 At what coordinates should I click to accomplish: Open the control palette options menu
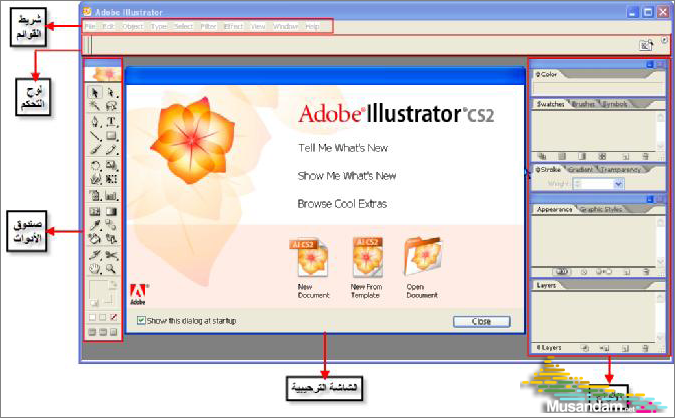[x=665, y=40]
